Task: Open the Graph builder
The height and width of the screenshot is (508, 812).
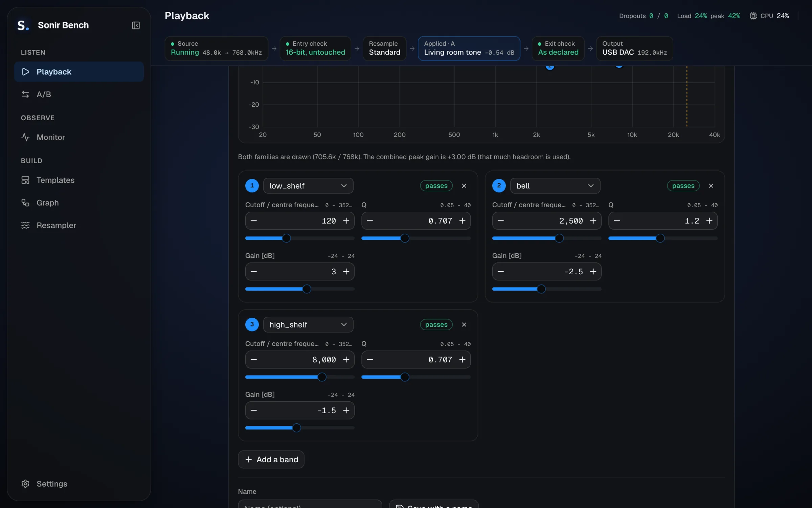Action: (79, 203)
